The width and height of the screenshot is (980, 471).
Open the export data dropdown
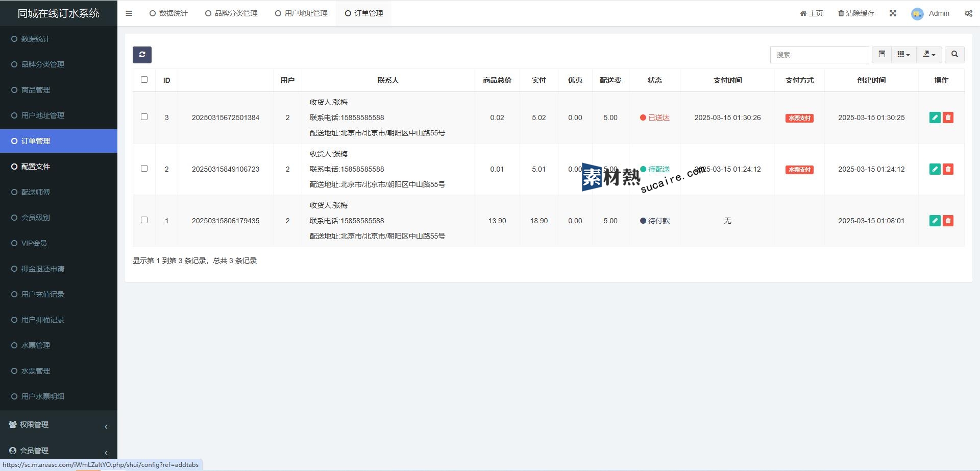click(x=929, y=54)
